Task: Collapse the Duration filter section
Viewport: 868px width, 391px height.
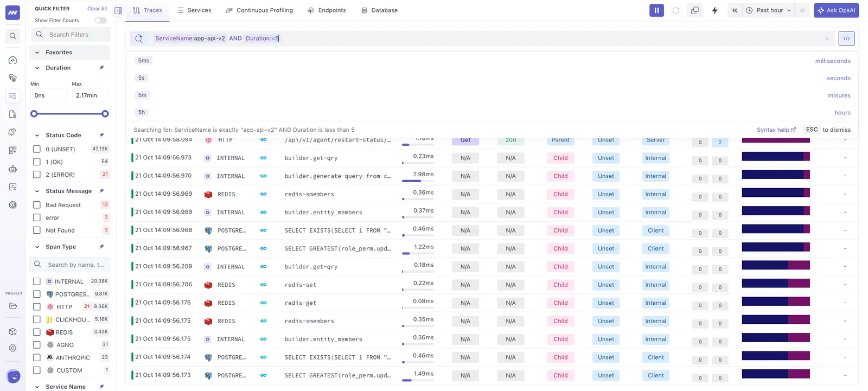Action: 37,68
